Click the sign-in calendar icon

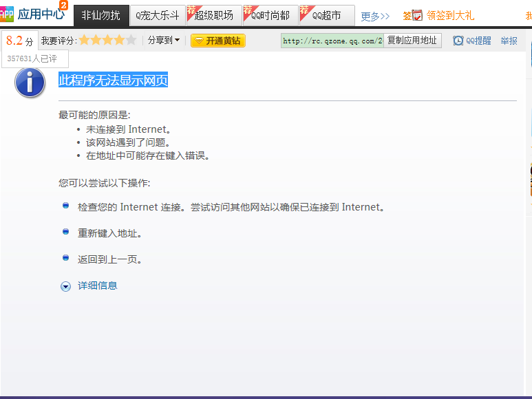tap(416, 15)
